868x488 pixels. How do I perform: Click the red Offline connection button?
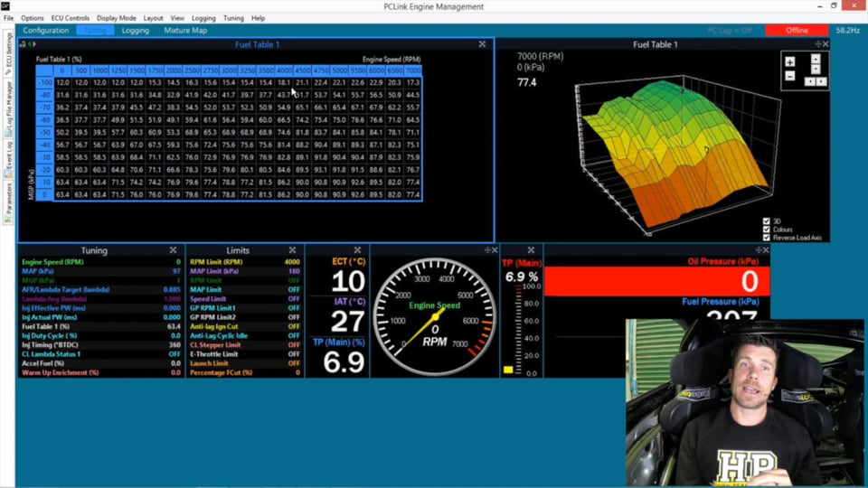pyautogui.click(x=797, y=31)
